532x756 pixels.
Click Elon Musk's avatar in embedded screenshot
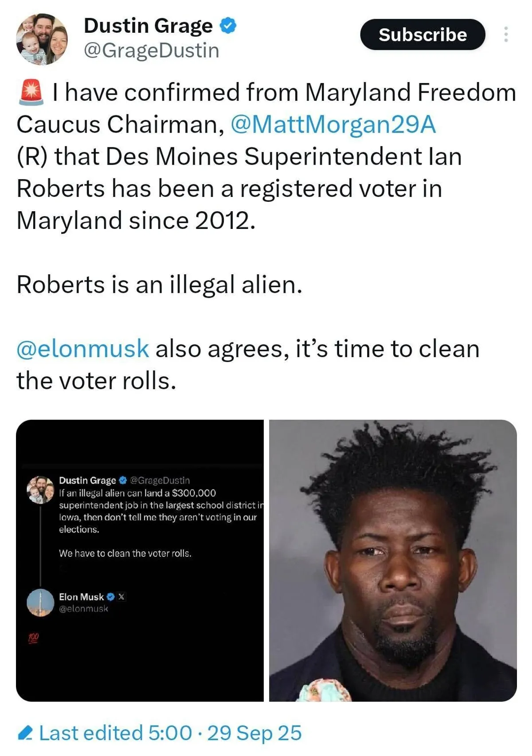[40, 602]
